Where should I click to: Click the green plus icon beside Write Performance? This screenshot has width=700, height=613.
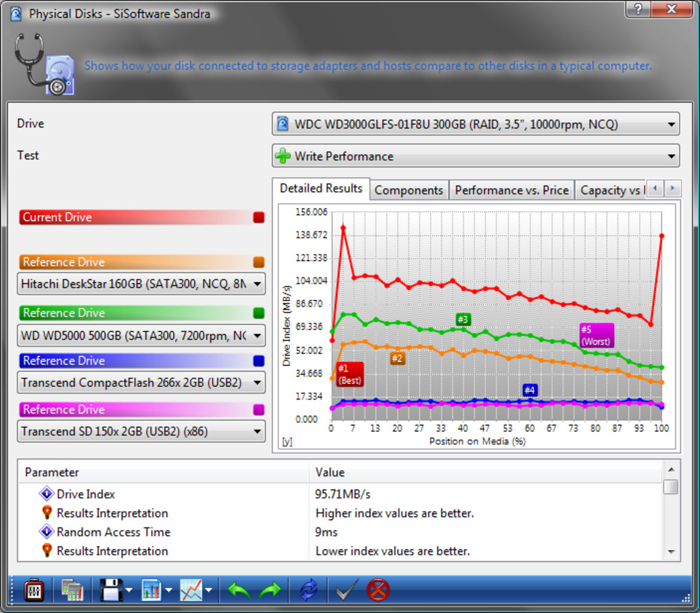283,156
